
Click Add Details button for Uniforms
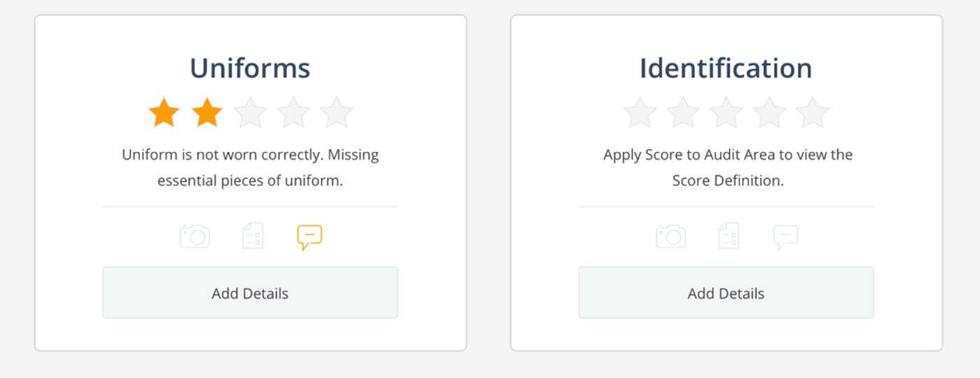pos(250,293)
